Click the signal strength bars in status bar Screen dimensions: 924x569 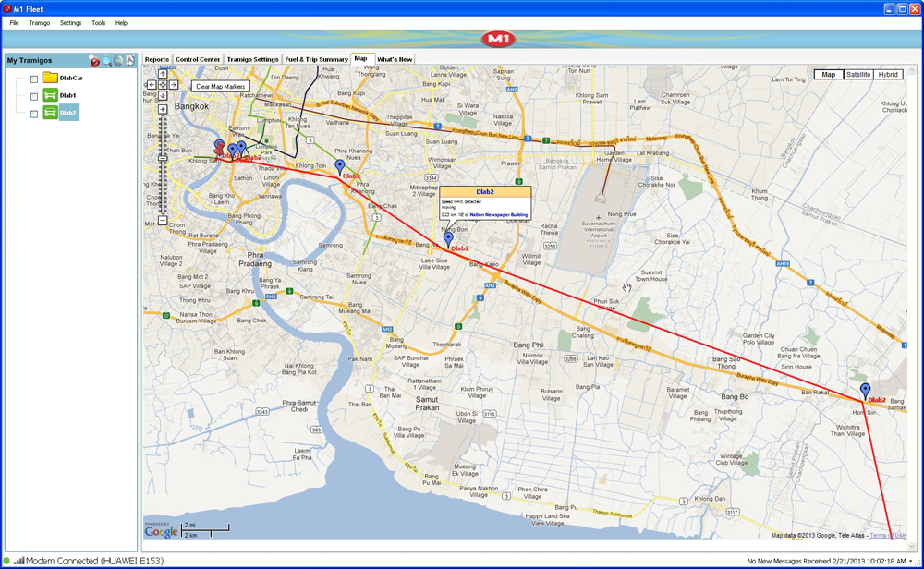click(x=18, y=561)
